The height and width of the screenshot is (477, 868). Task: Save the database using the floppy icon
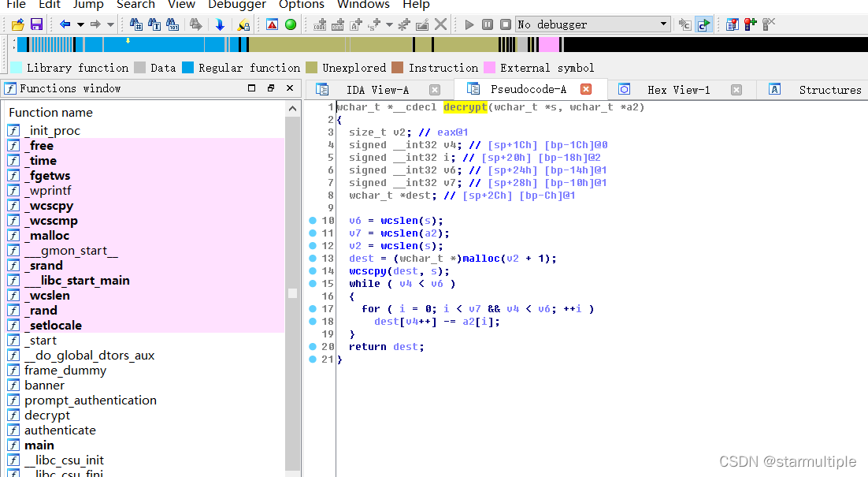coord(36,24)
